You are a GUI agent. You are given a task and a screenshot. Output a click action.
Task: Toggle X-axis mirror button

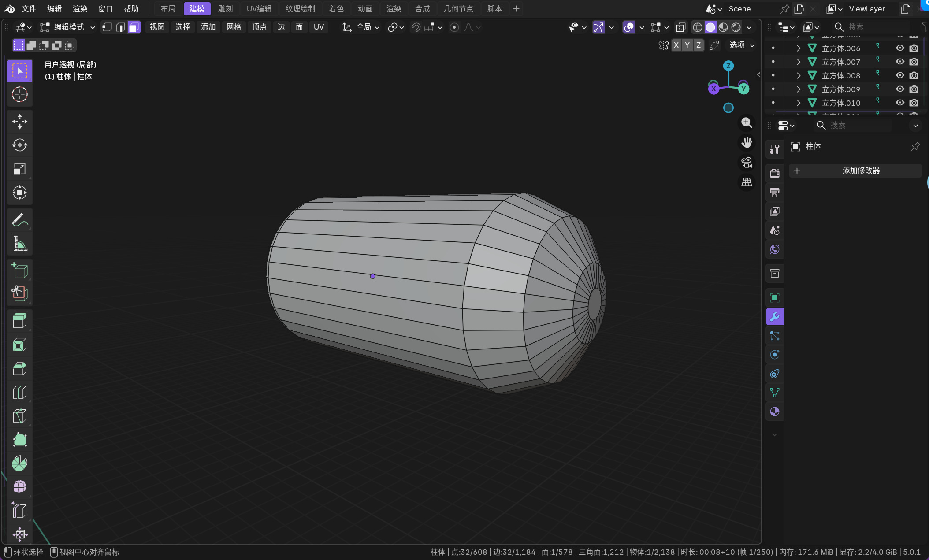point(676,45)
